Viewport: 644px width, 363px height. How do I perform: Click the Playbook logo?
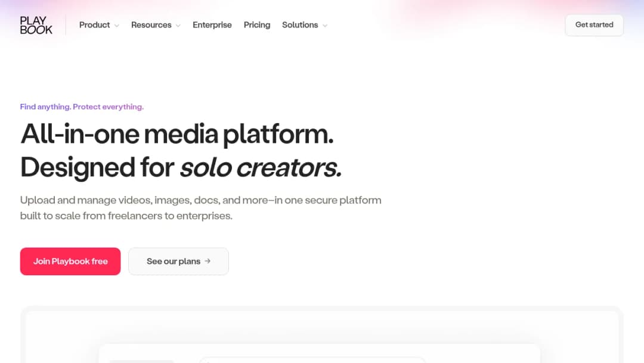[36, 25]
